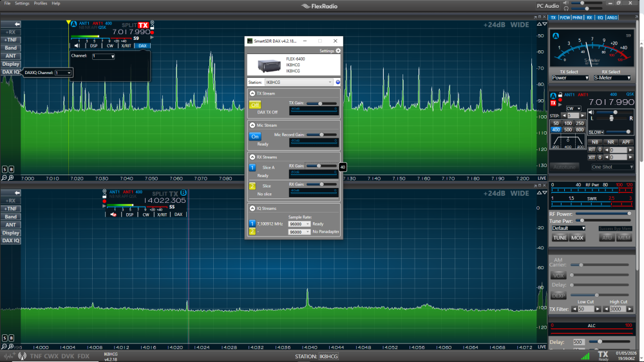This screenshot has height=362, width=644.
Task: Click headphone icon in the title bar
Action: coord(566,8)
